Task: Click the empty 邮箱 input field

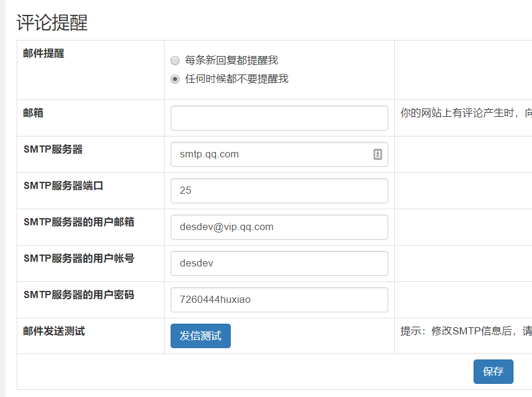Action: pos(279,118)
